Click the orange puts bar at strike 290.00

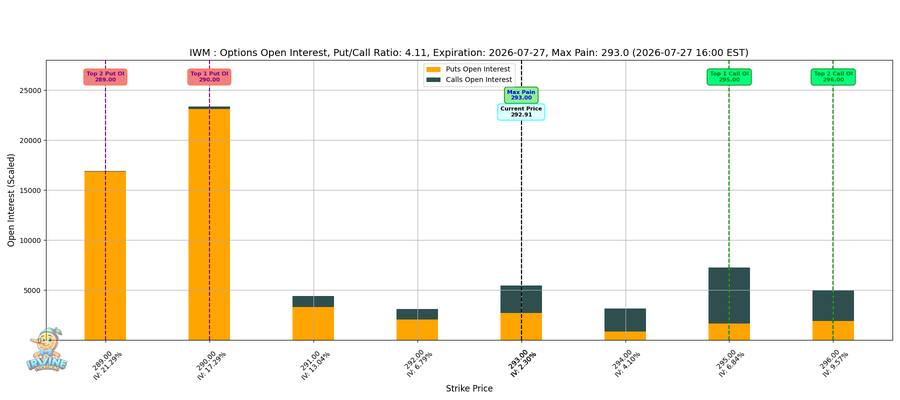point(209,224)
